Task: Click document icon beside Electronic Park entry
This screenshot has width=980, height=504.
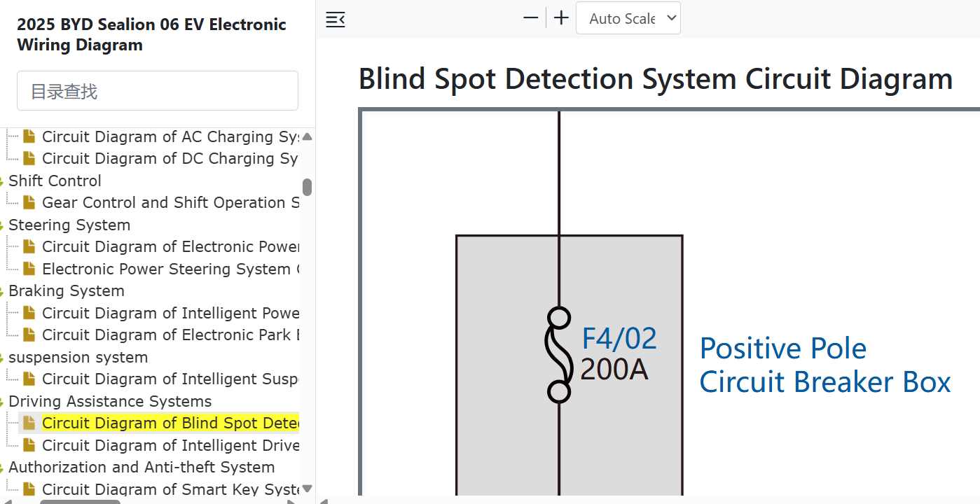Action: (29, 335)
